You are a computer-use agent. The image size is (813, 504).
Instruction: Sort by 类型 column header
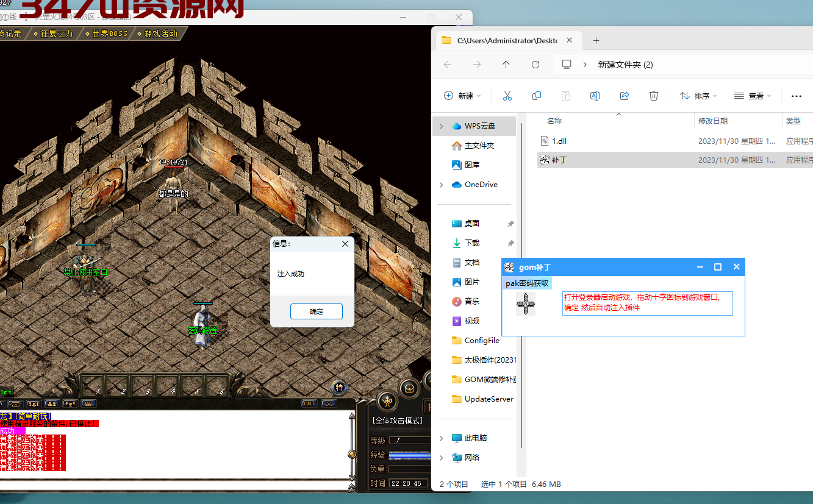point(793,121)
